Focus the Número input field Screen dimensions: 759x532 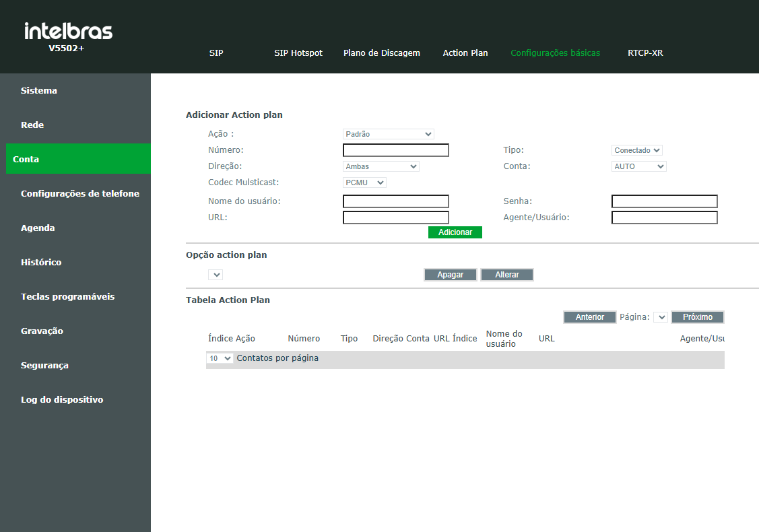(x=396, y=150)
